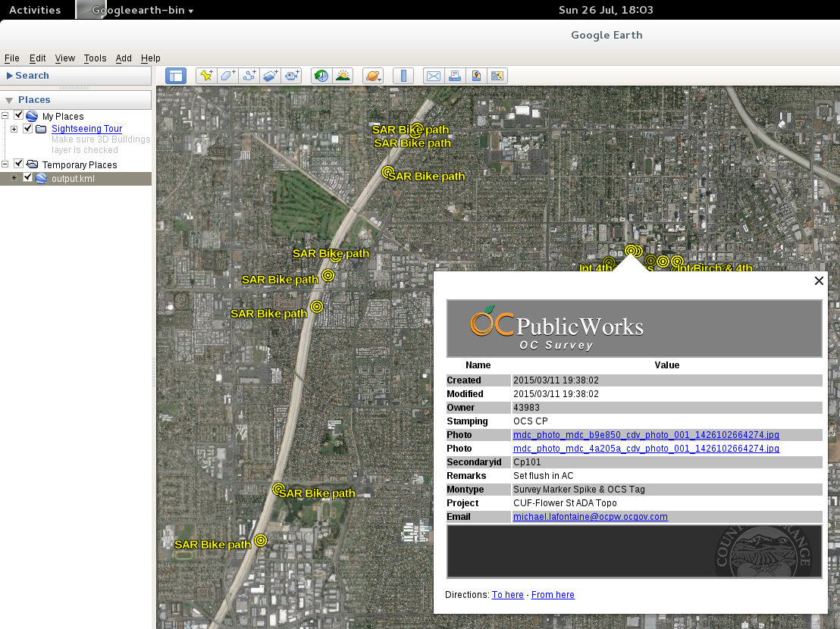Open the Activities overview
This screenshot has width=840, height=629.
[x=35, y=10]
